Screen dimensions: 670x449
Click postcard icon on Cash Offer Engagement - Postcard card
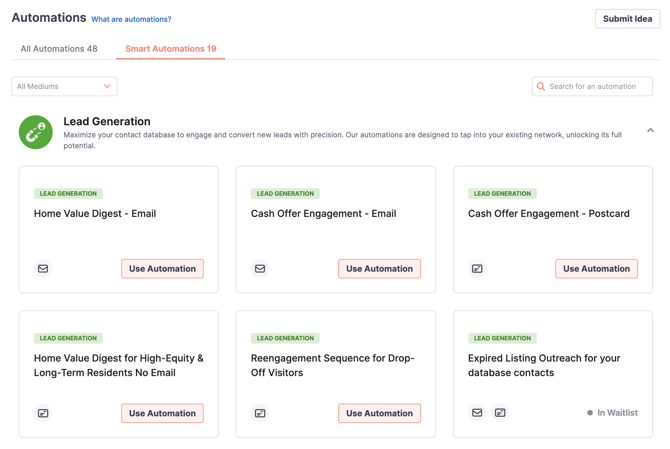(x=477, y=269)
